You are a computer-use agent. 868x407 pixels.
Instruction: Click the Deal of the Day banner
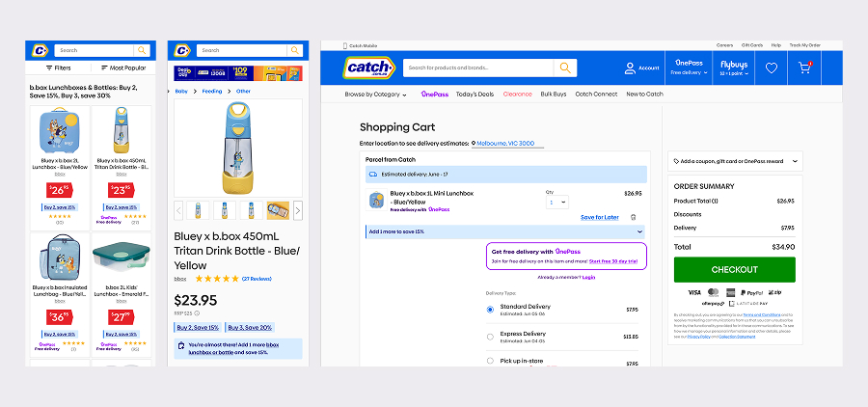pyautogui.click(x=238, y=73)
